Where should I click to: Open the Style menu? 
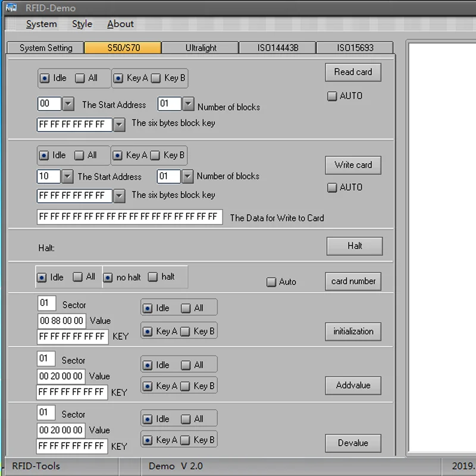[82, 24]
